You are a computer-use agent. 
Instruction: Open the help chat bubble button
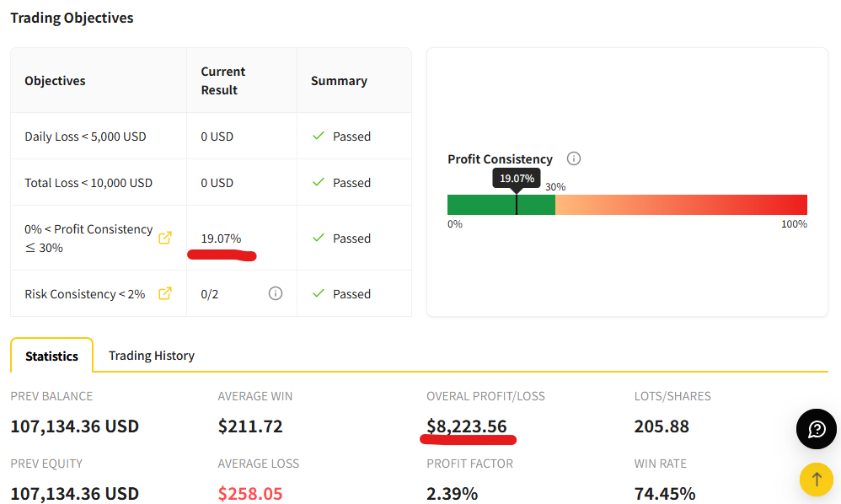coord(817,429)
